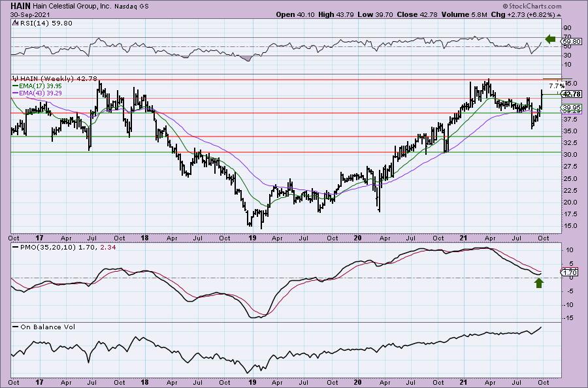
Task: Click the 20.0 price axis label
Action: pos(570,202)
